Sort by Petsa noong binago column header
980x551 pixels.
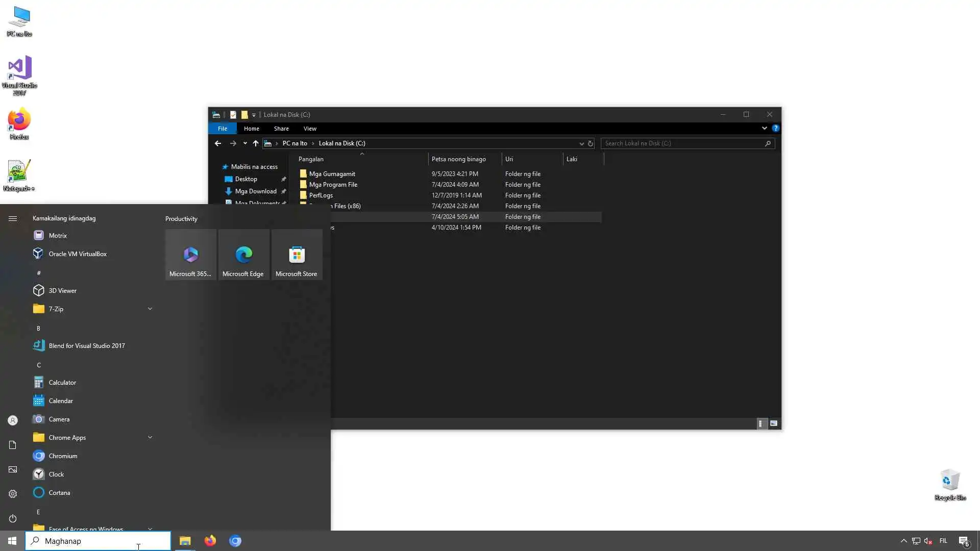[459, 159]
